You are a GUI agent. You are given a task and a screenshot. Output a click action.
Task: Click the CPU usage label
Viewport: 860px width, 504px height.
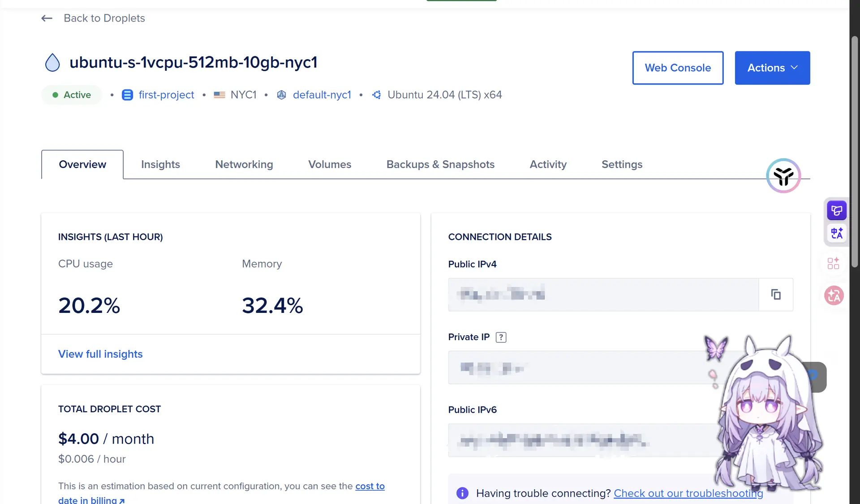(86, 264)
